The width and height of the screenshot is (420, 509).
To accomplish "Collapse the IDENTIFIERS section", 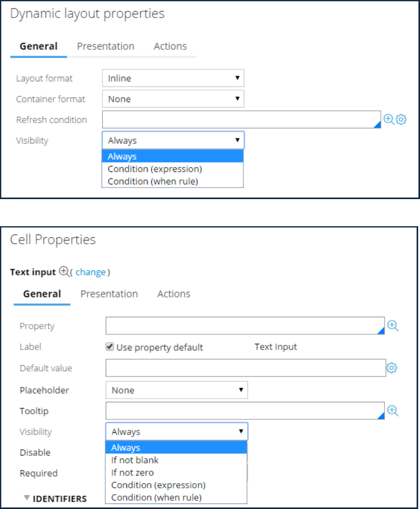I will 27,498.
